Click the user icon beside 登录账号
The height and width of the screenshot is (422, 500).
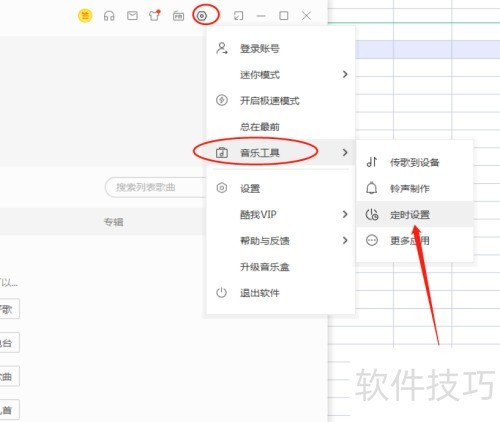pyautogui.click(x=222, y=48)
